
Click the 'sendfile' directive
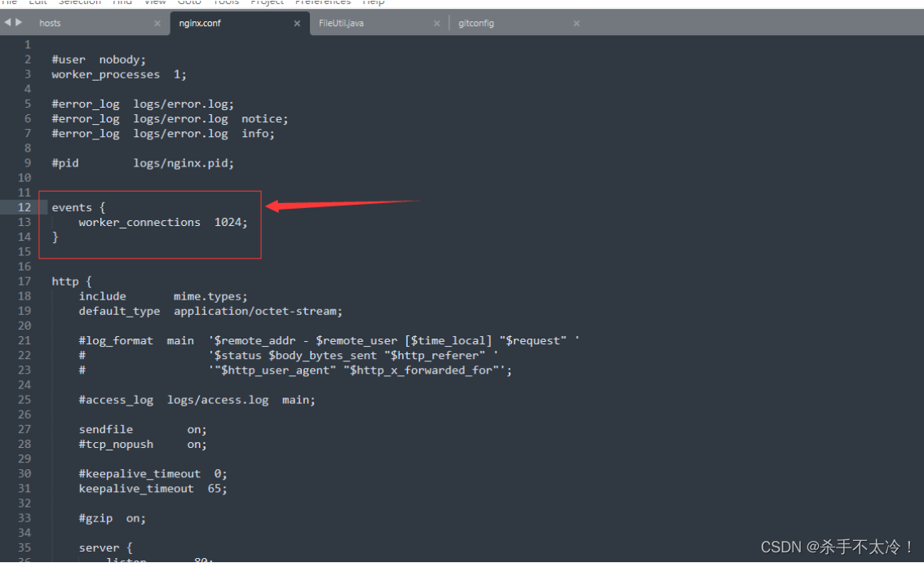(106, 430)
